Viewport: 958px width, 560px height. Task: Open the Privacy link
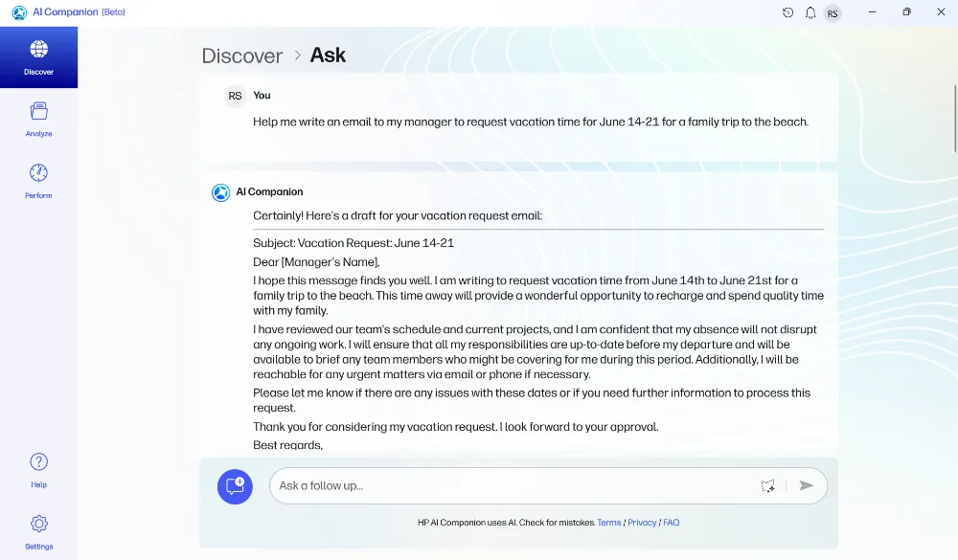click(x=642, y=523)
